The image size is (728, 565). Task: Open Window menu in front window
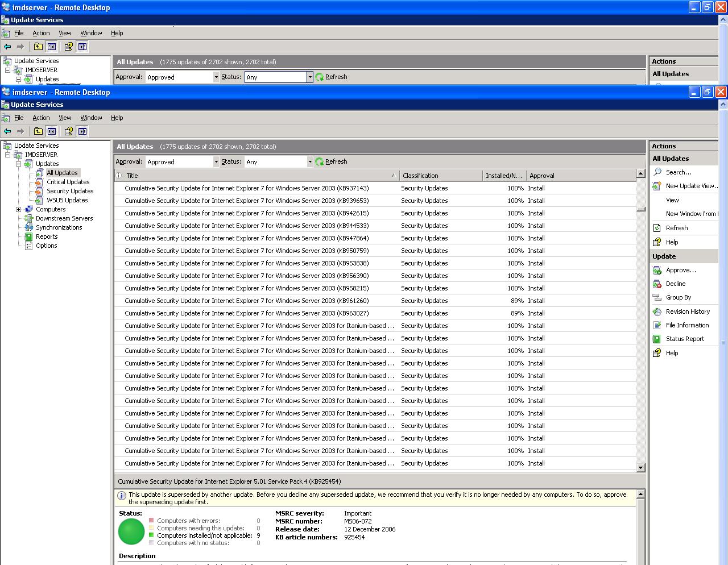click(91, 118)
